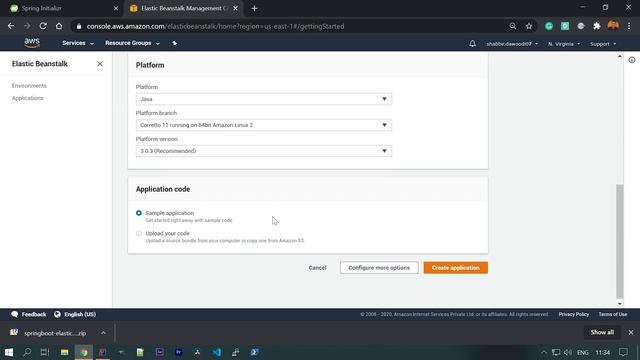Open Applications in the side navigation
The height and width of the screenshot is (360, 640).
[27, 98]
